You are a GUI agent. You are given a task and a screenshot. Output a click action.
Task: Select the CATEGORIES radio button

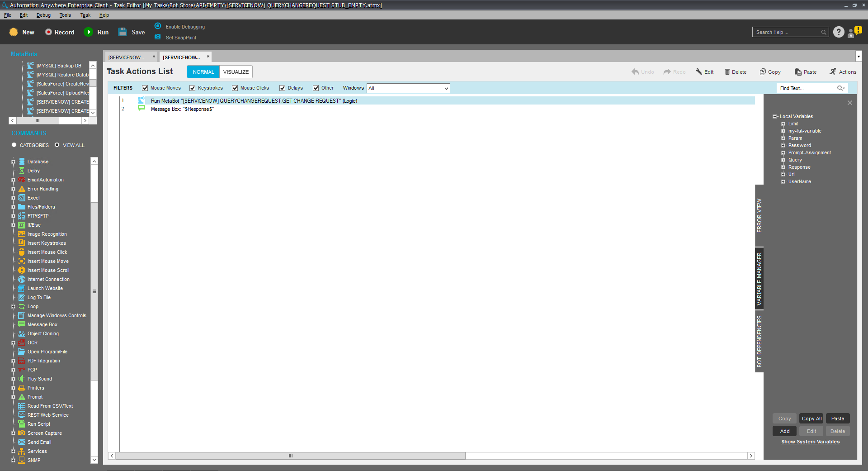click(x=14, y=145)
